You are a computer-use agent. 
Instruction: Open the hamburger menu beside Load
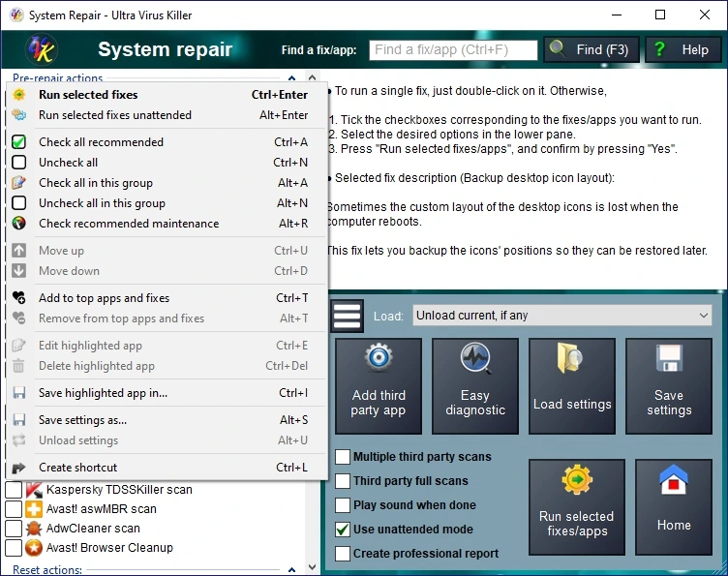pos(347,316)
